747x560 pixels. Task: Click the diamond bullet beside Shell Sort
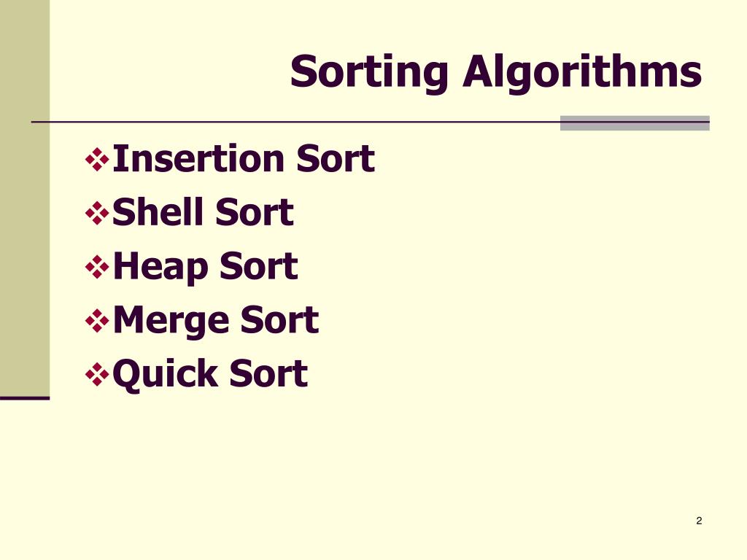click(97, 214)
